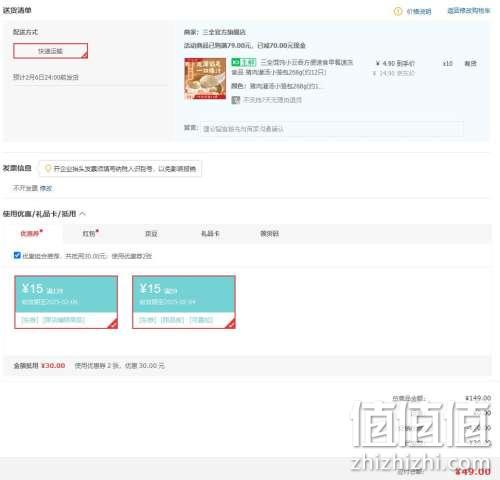Uncheck the optimal coupon combination checkbox
This screenshot has height=480, width=500.
17,255
